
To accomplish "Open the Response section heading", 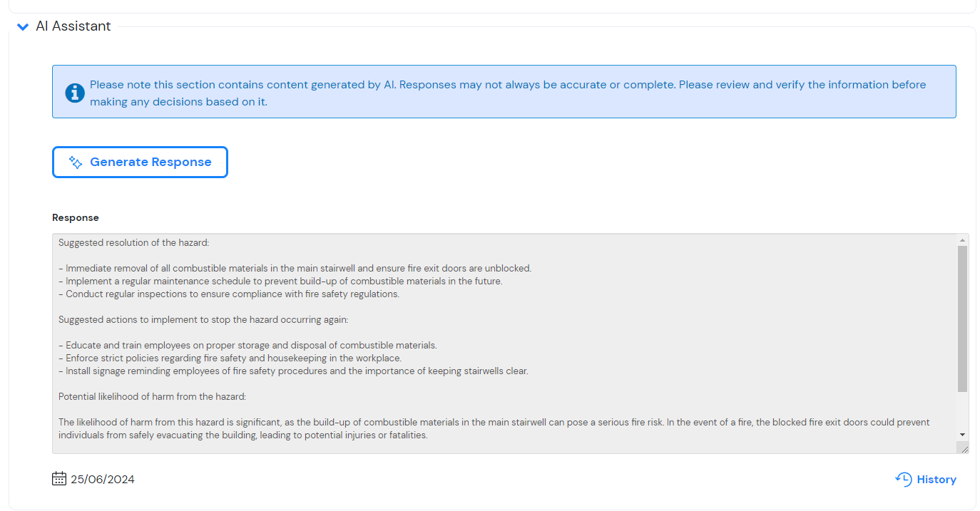I will point(75,217).
